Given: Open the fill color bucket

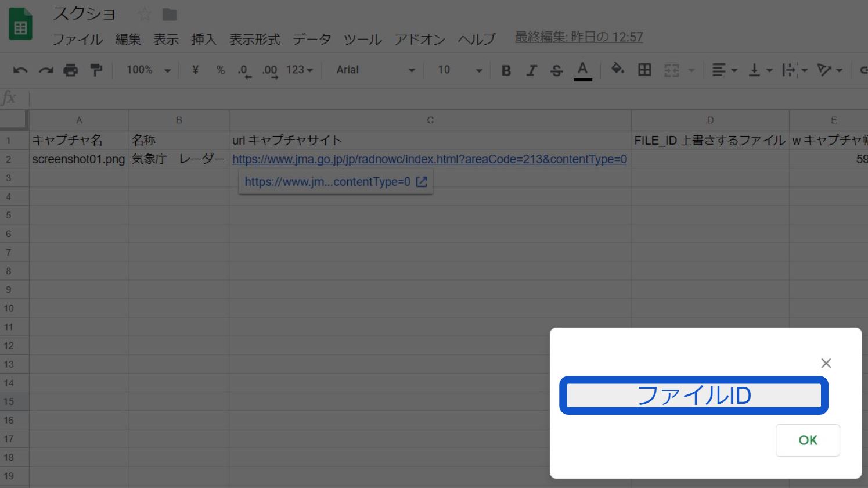Looking at the screenshot, I should [617, 70].
